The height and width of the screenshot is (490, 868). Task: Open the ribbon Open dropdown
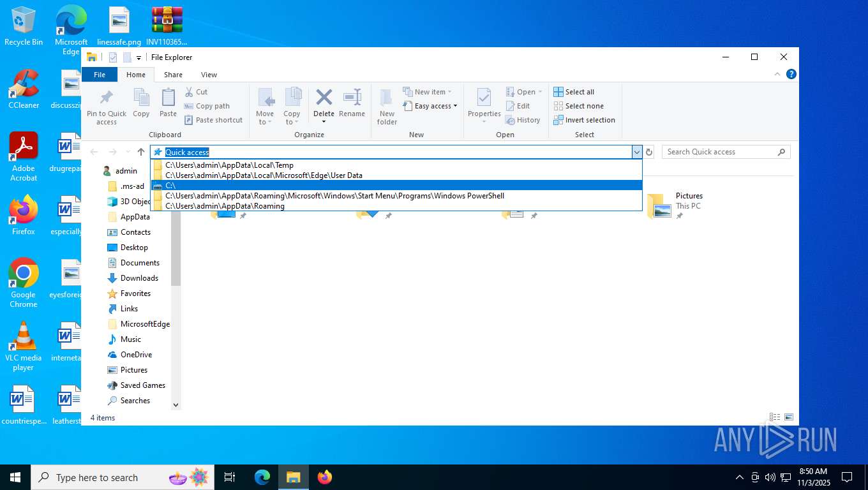coord(524,92)
